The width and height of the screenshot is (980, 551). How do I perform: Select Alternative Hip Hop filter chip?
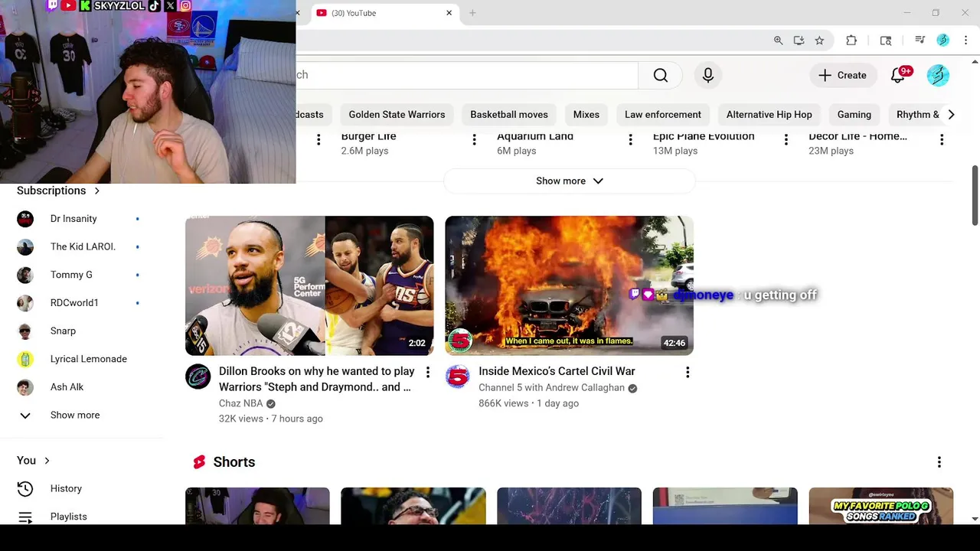[x=769, y=115]
